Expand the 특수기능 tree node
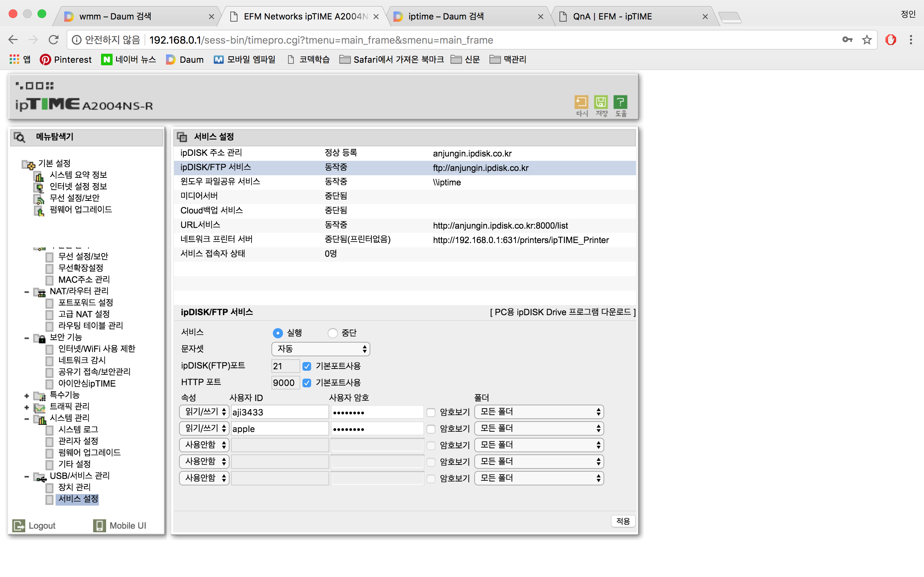Screen dimensions: 924x577 (x=27, y=396)
